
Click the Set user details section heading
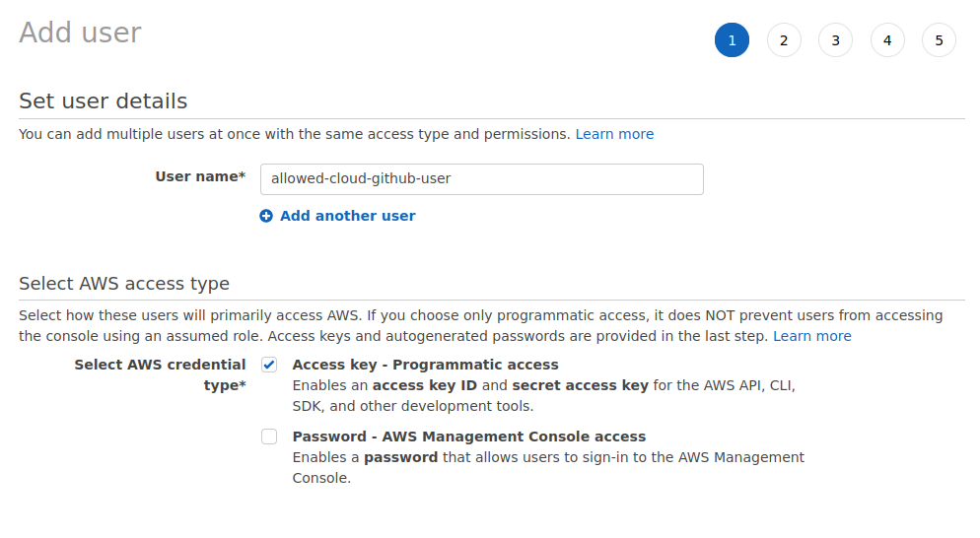pyautogui.click(x=103, y=101)
